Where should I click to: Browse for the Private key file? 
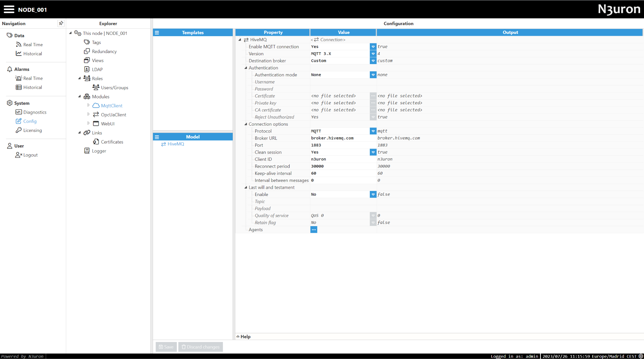pos(373,103)
